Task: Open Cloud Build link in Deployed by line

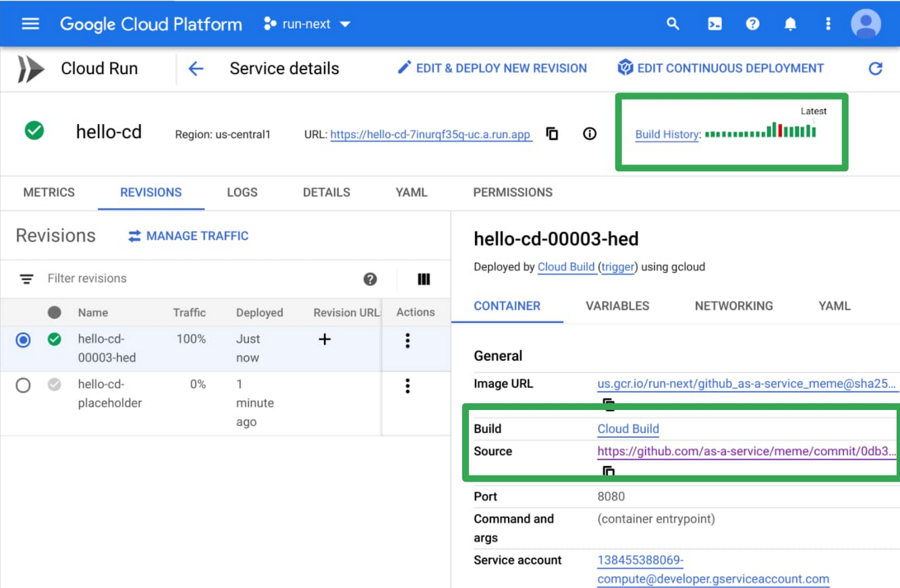Action: tap(566, 267)
